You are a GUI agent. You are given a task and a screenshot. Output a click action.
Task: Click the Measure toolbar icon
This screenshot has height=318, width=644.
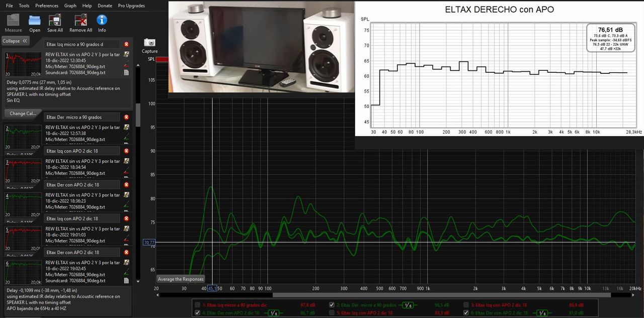[x=13, y=21]
